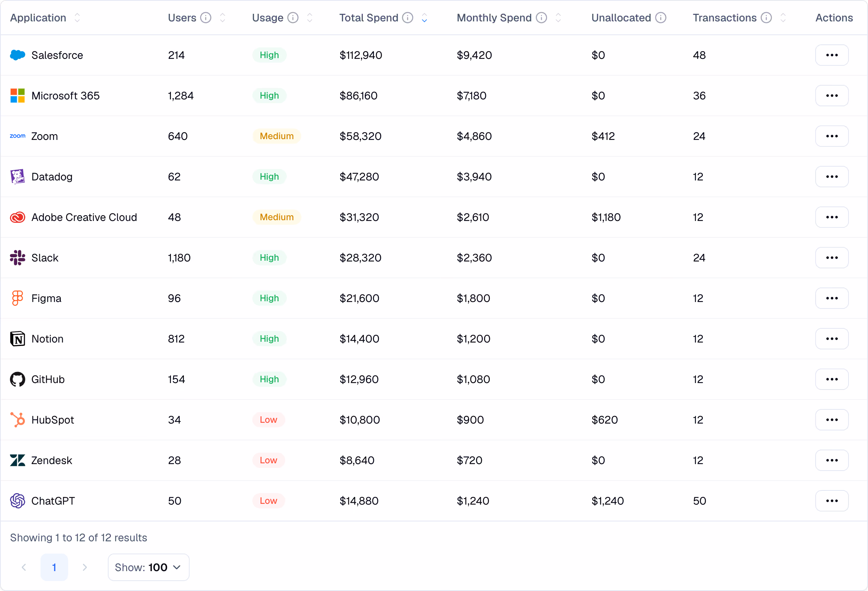Sort by Users column arrows

coord(223,18)
